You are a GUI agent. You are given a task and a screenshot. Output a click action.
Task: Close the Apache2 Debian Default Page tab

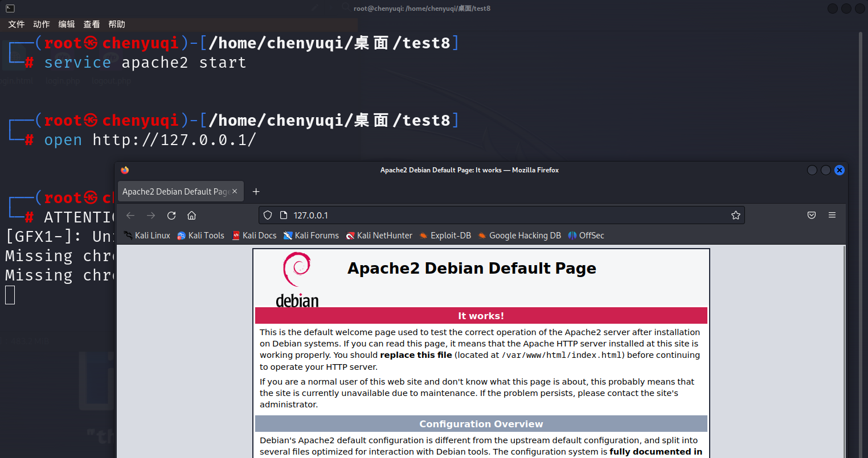pos(235,192)
